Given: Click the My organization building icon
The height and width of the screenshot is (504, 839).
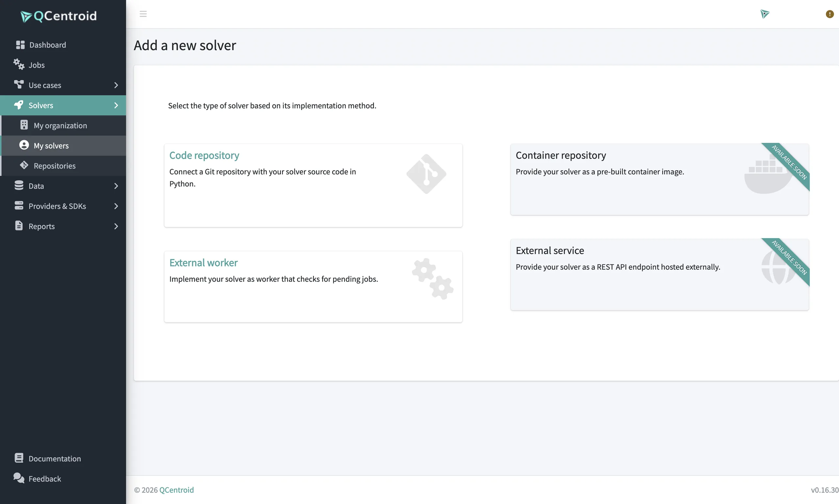Looking at the screenshot, I should [x=24, y=125].
